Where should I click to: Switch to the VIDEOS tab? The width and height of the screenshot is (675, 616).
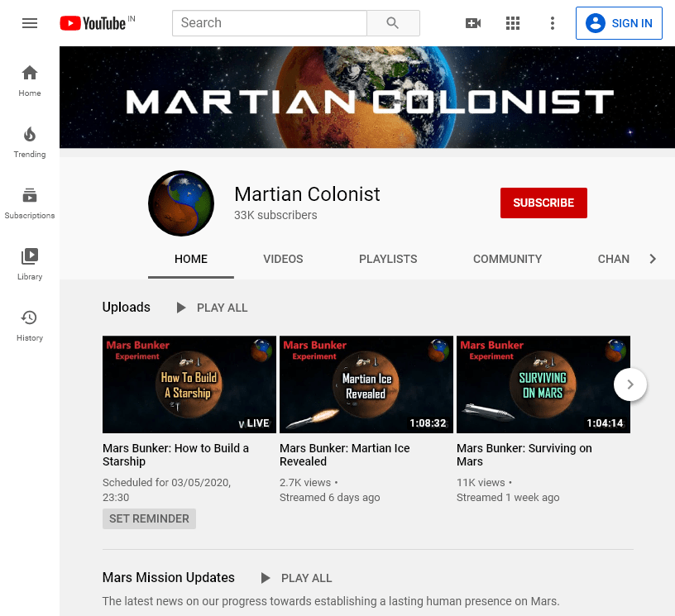pos(283,259)
